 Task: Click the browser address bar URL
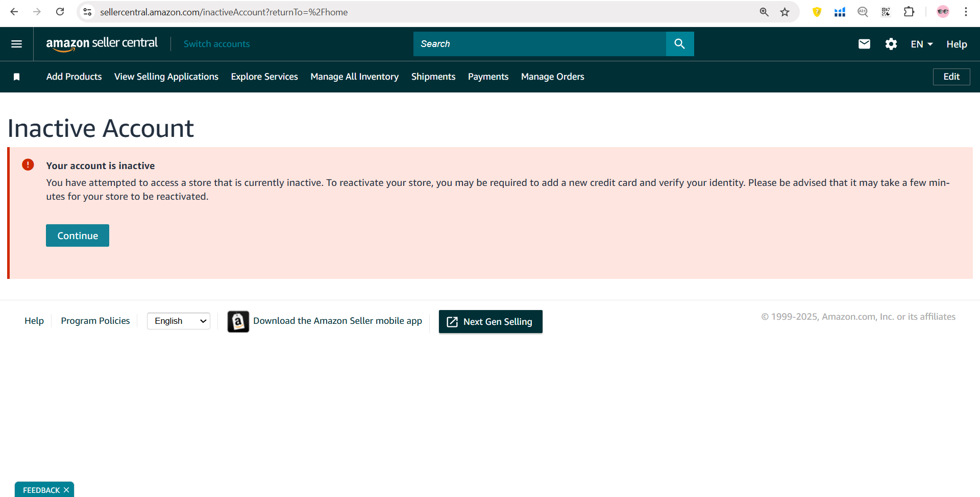click(224, 12)
